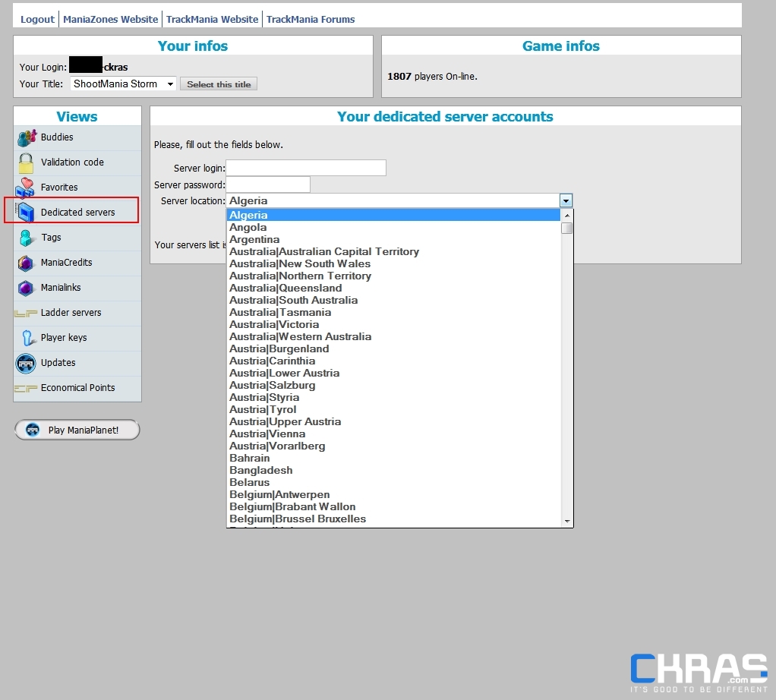Image resolution: width=776 pixels, height=700 pixels.
Task: Click the Server password field
Action: click(268, 184)
